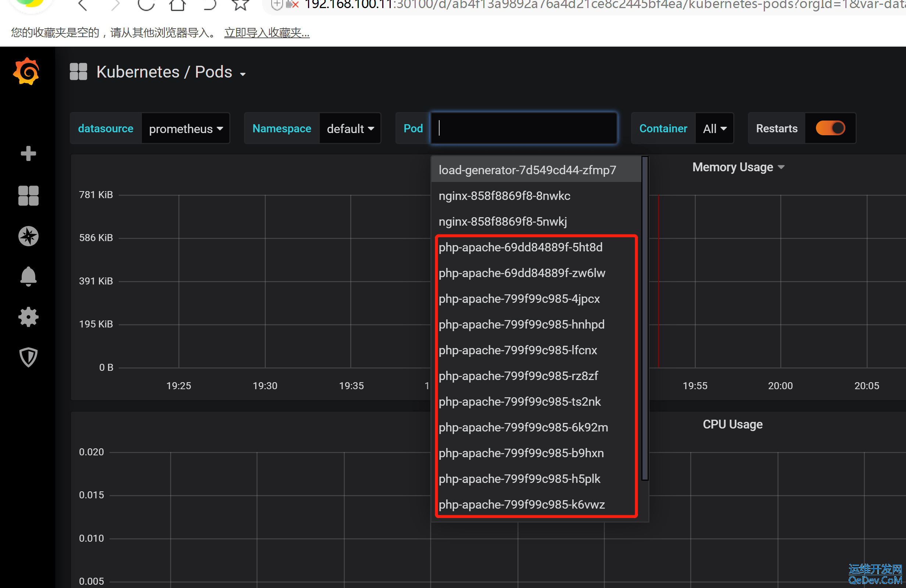Toggle the Restarts switch
The image size is (906, 588).
(830, 128)
